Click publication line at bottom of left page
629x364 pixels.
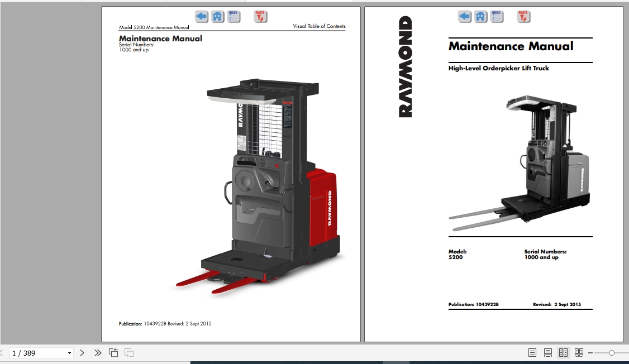coord(165,323)
